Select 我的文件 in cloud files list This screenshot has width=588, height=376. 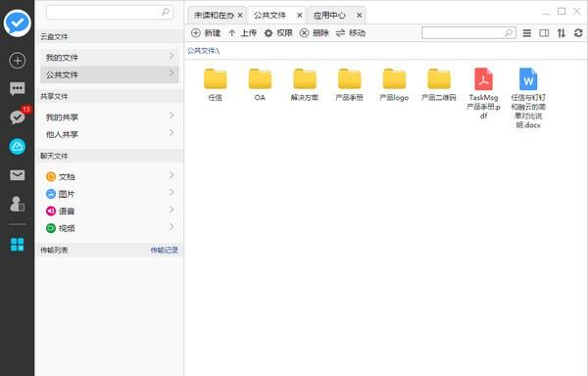110,58
